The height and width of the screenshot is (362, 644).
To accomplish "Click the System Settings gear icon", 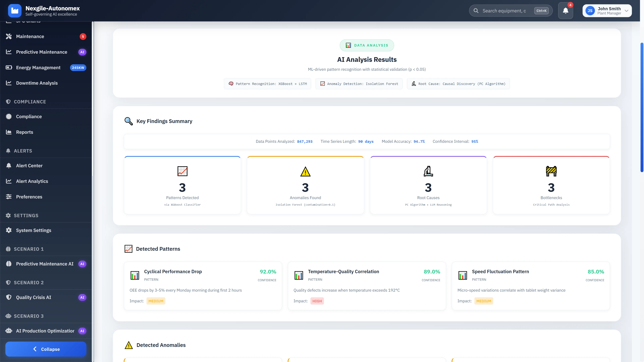I will tap(9, 230).
